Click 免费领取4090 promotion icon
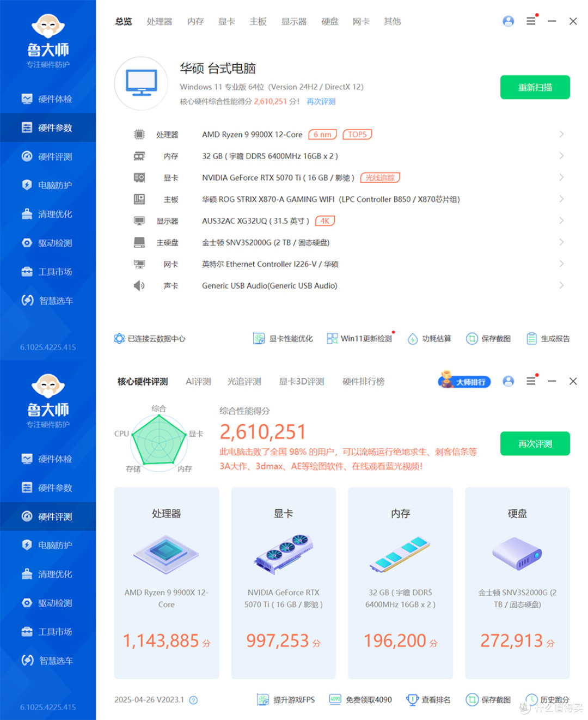This screenshot has width=588, height=720. tap(335, 699)
